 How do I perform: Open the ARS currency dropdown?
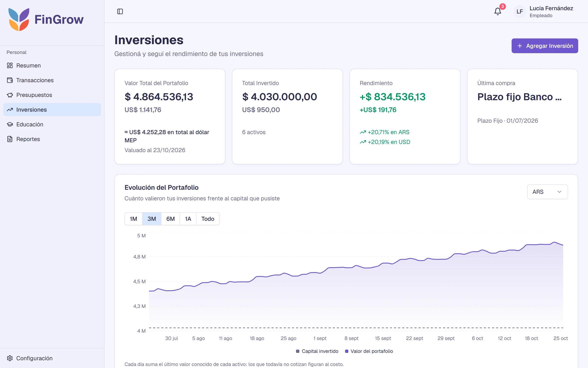coord(547,192)
